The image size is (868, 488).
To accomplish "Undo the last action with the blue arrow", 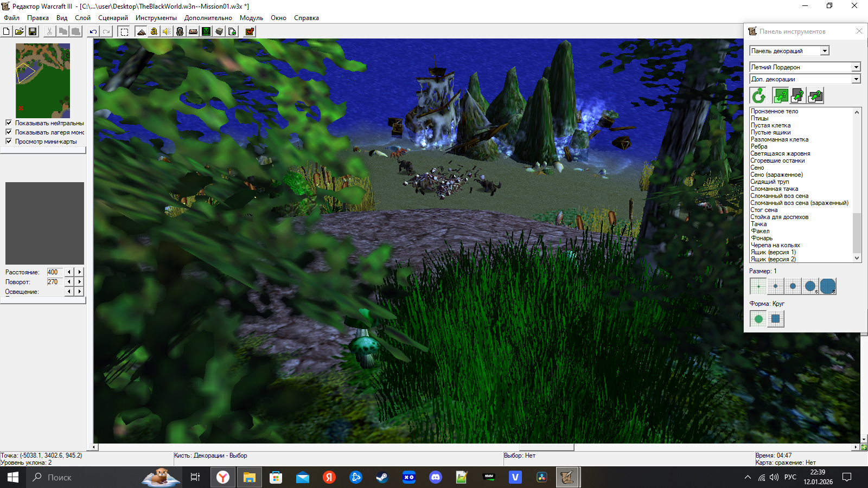I will [93, 31].
